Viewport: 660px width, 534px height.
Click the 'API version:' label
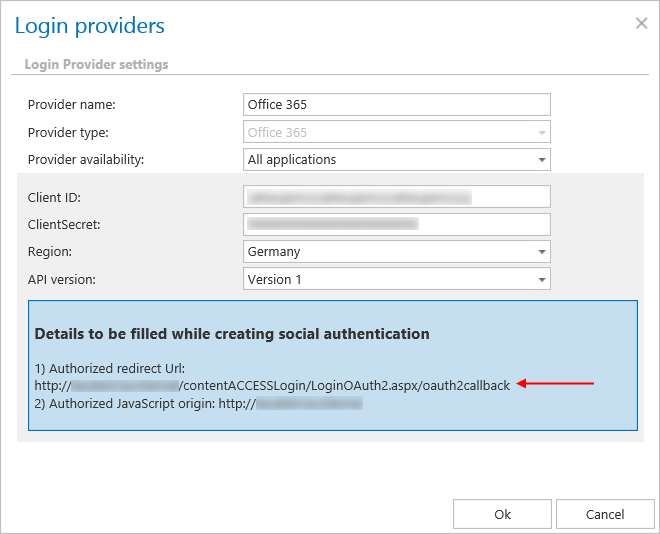(x=62, y=279)
